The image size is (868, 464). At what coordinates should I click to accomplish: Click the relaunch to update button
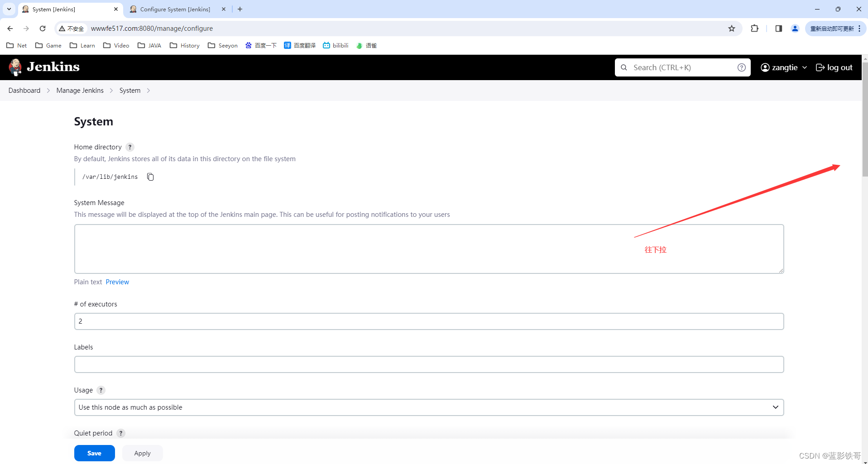835,29
